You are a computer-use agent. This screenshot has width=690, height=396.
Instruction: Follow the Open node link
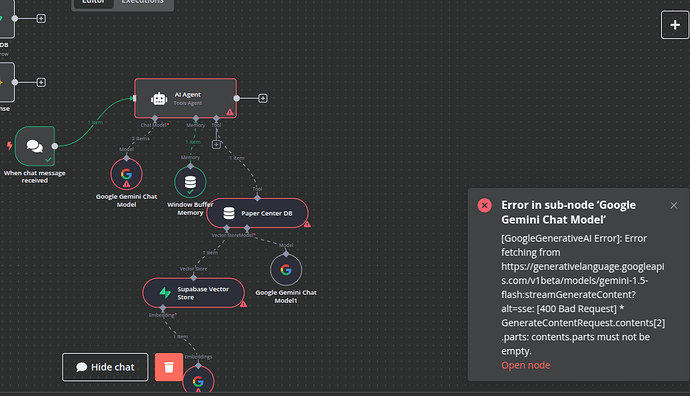click(x=525, y=365)
